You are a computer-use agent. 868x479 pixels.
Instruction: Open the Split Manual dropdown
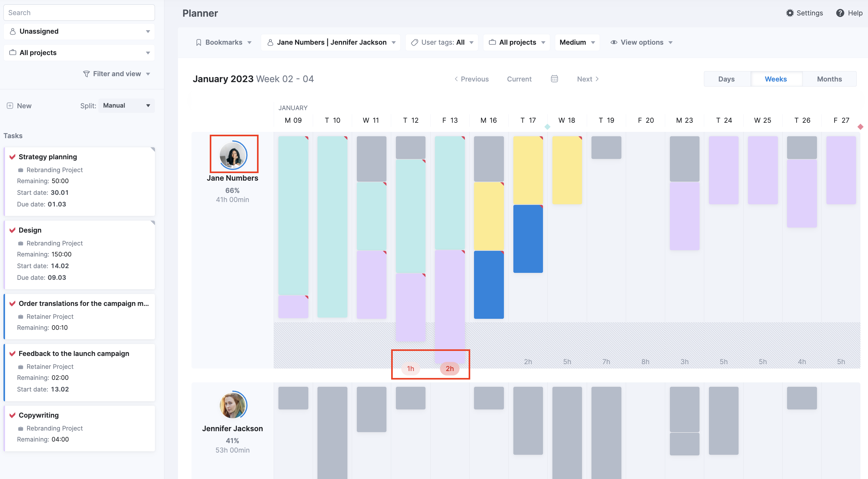pos(126,106)
